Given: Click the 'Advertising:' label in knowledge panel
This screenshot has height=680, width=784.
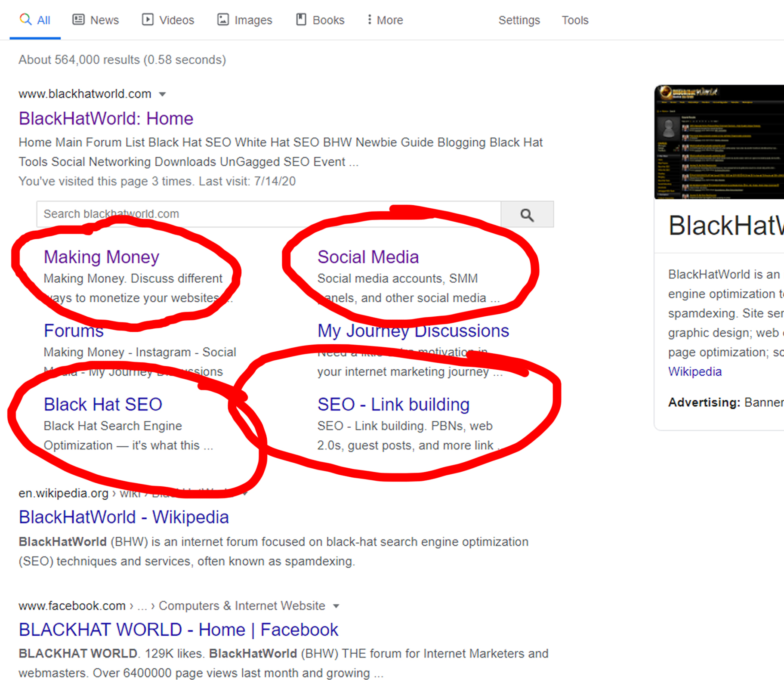Looking at the screenshot, I should tap(704, 402).
